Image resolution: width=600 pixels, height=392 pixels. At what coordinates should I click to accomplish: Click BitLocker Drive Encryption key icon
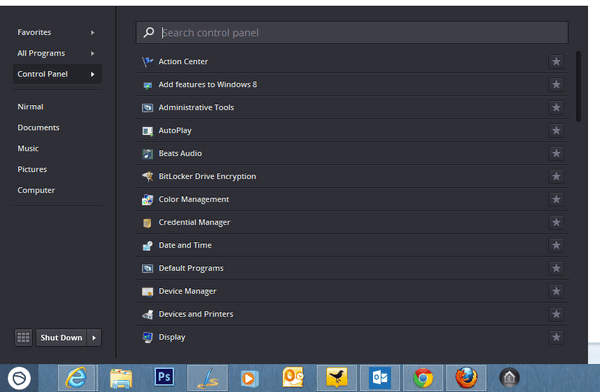coord(147,176)
